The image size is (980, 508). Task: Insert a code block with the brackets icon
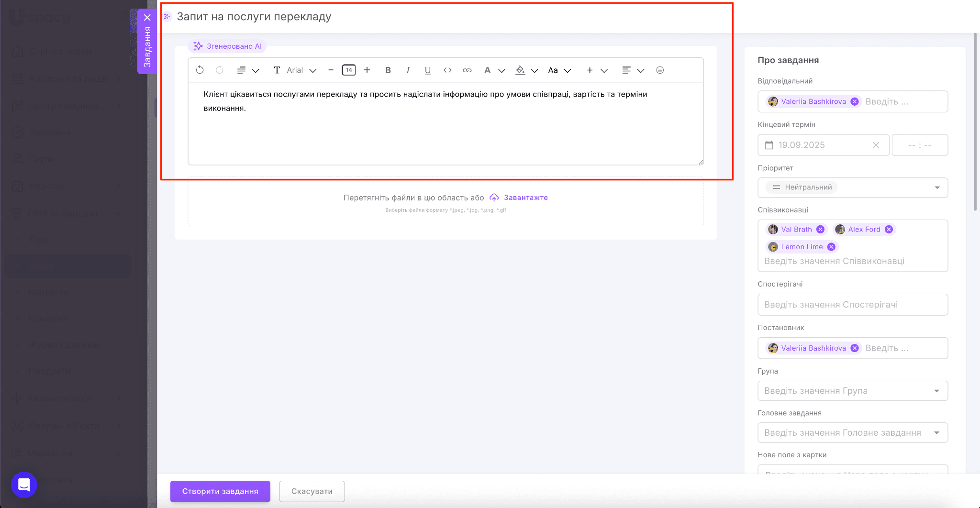[x=447, y=70]
